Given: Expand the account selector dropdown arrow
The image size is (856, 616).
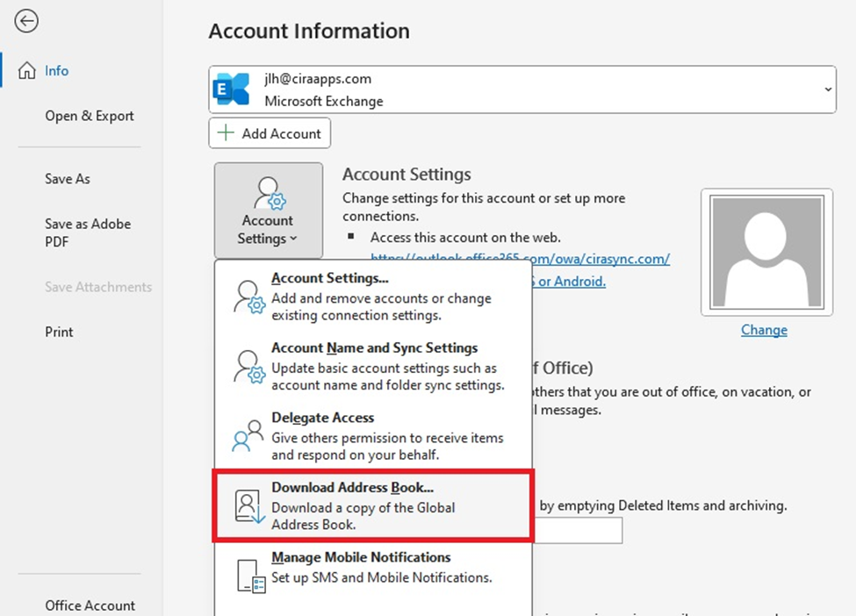Looking at the screenshot, I should point(828,90).
